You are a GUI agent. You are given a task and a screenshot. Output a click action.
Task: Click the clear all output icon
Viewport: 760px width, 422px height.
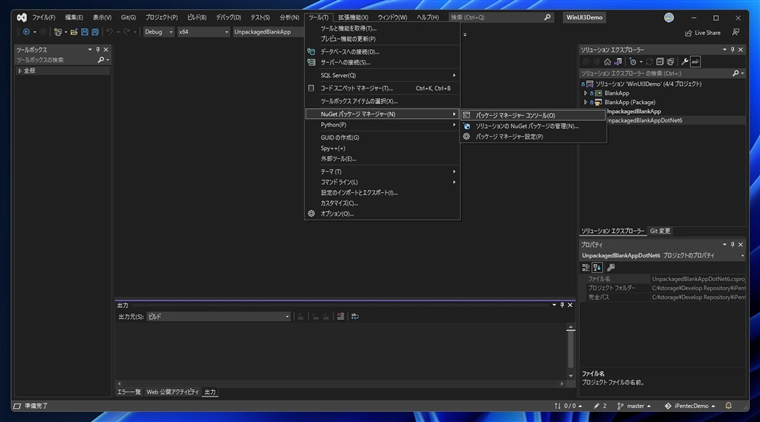pyautogui.click(x=341, y=316)
